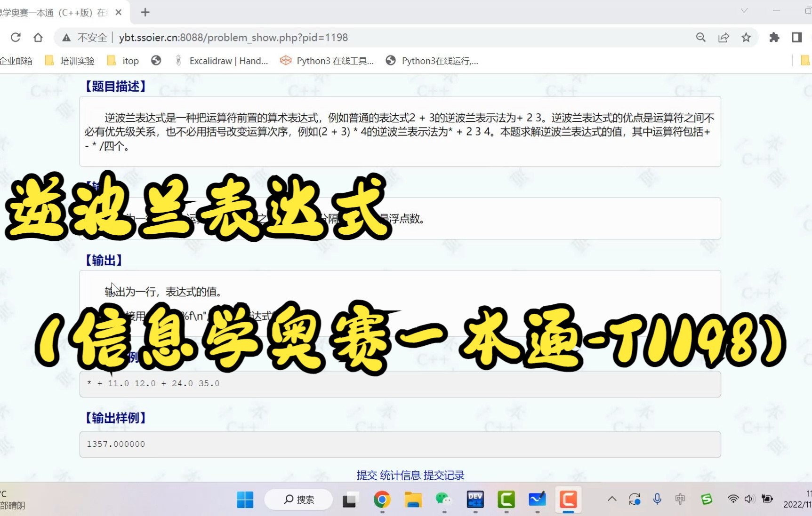Viewport: 812px width, 516px height.
Task: Reload the current problem page
Action: click(x=16, y=37)
